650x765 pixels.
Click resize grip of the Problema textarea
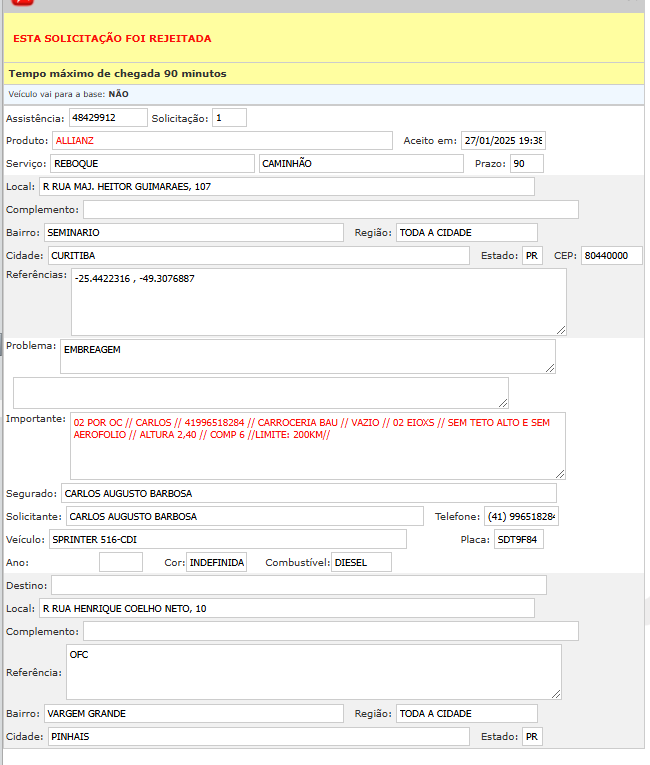549,367
